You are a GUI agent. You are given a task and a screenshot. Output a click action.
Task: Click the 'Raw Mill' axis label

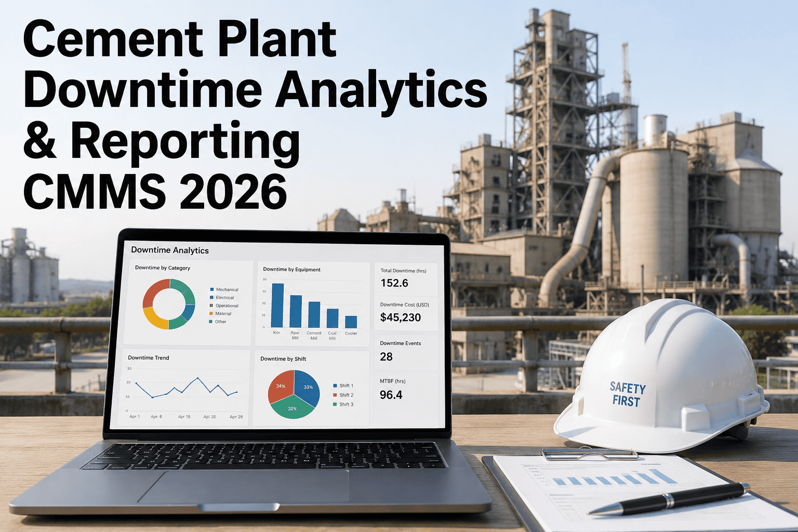tap(295, 335)
